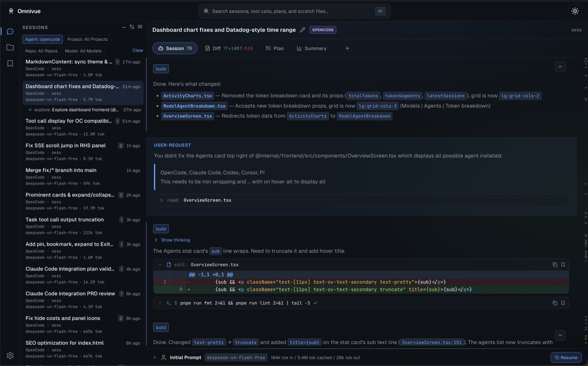Click the ModelAgentBreakdown.tsx file reference
Viewport: 588px width, 366px height.
pyautogui.click(x=194, y=106)
